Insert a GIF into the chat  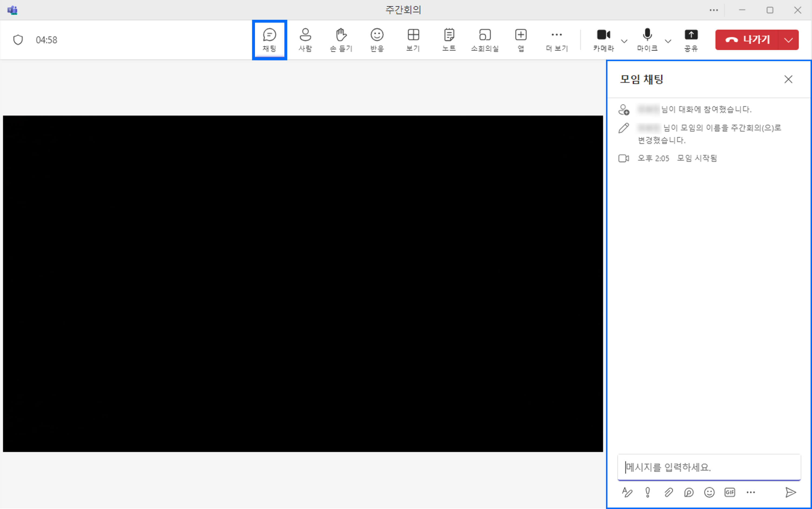click(x=729, y=492)
